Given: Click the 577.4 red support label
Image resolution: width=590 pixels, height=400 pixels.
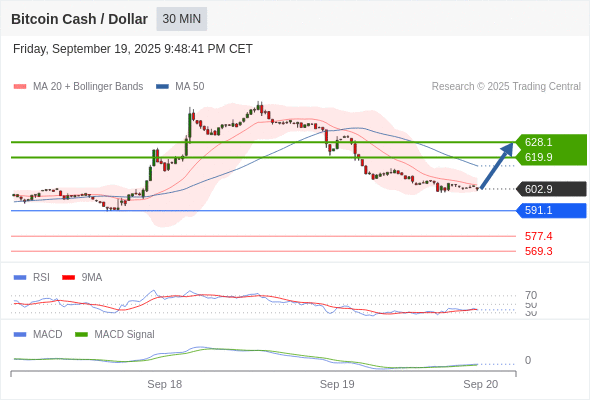Looking at the screenshot, I should tap(538, 236).
